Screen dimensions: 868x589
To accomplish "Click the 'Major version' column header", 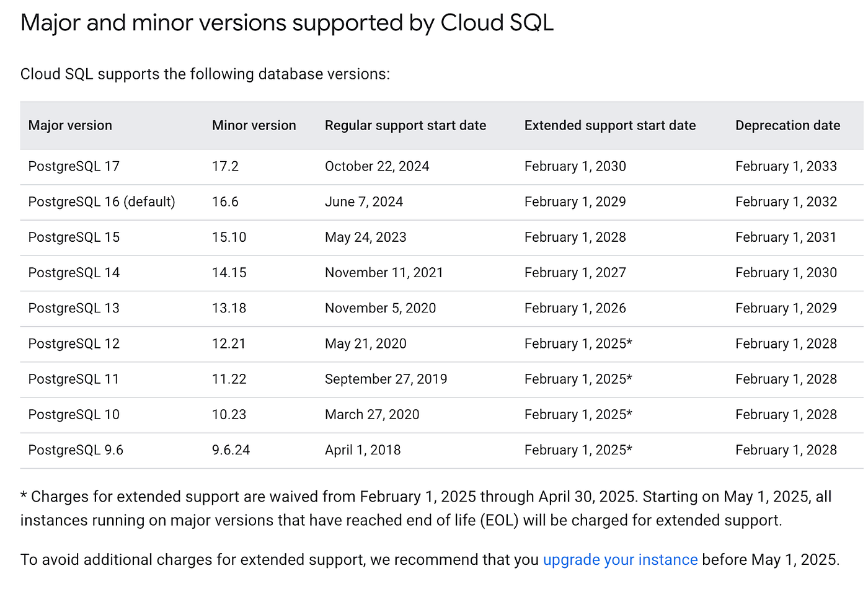I will point(70,125).
